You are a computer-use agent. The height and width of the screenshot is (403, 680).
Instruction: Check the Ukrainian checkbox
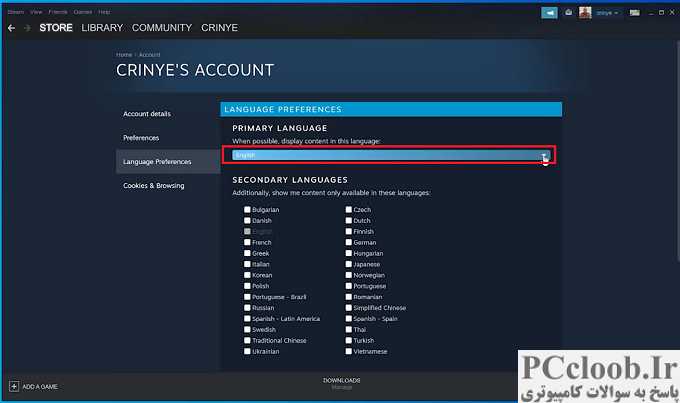tap(247, 351)
